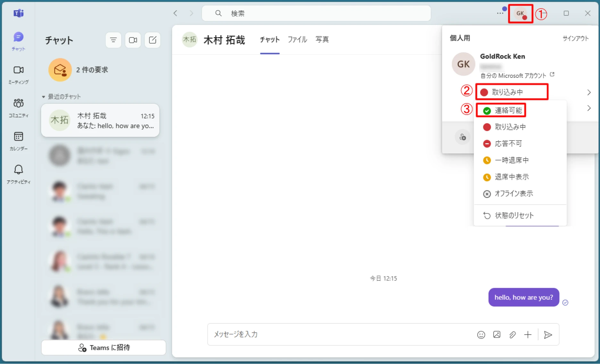This screenshot has width=600, height=364.
Task: Click the Teams に招待 button
Action: pos(104,348)
